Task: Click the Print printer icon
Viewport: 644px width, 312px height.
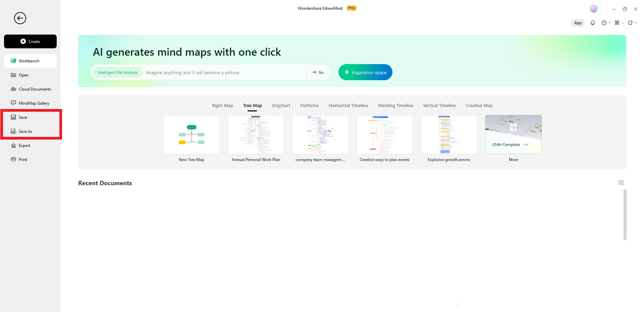Action: pos(13,159)
